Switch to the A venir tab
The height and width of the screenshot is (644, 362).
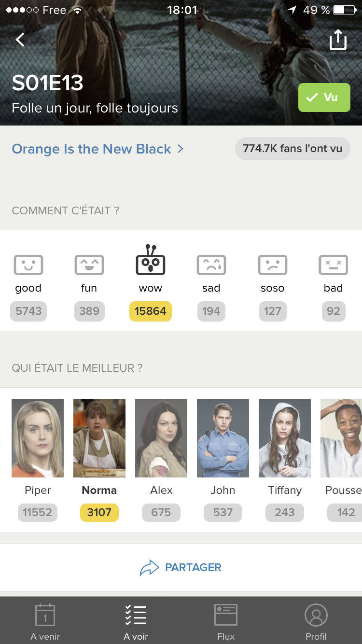45,622
